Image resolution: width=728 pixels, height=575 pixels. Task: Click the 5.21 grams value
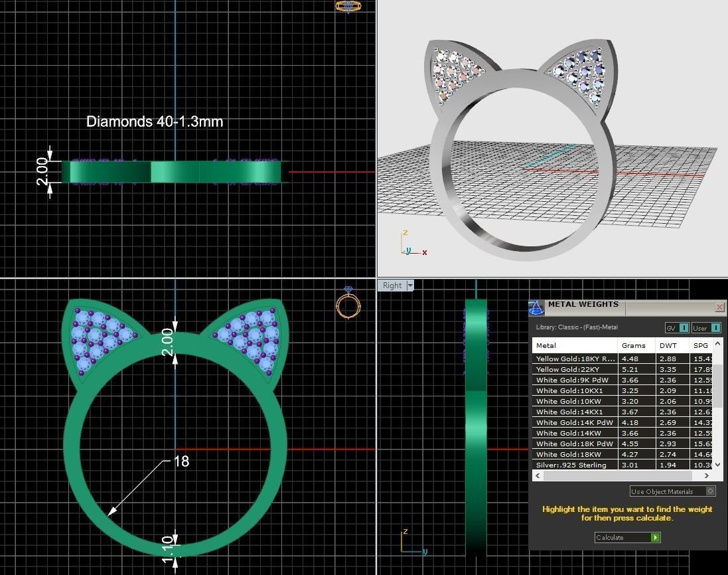click(630, 369)
